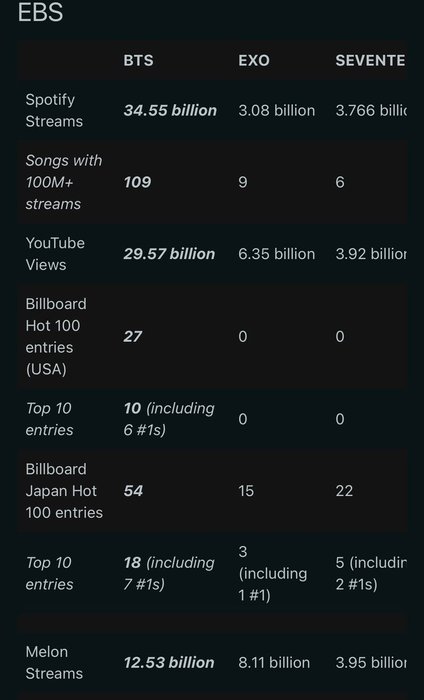
Task: Select BTS 18 (including 7 #1s) cell
Action: [x=169, y=573]
